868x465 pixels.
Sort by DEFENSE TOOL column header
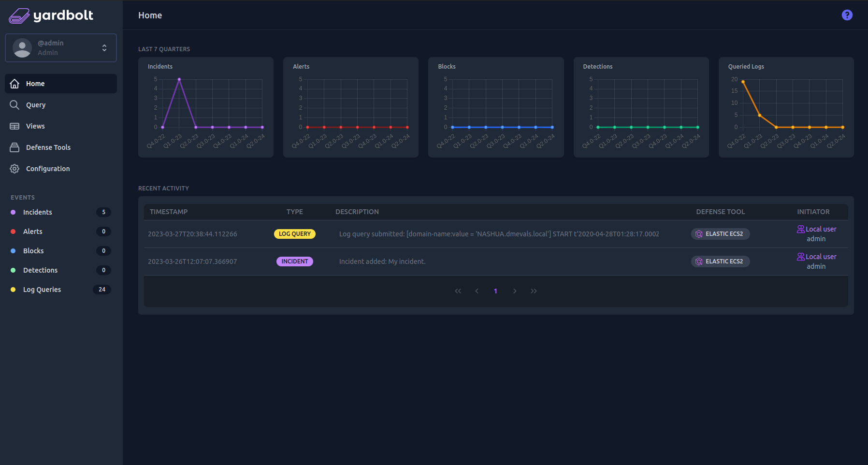[721, 212]
